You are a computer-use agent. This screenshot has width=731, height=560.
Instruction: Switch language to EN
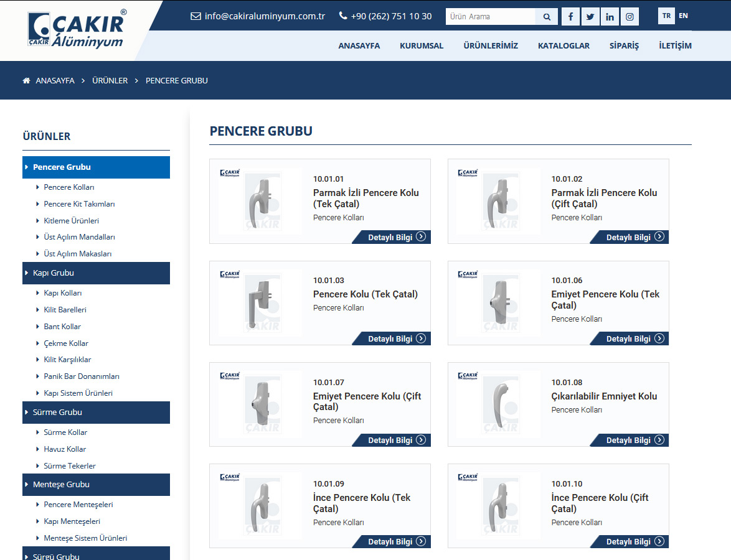(684, 16)
